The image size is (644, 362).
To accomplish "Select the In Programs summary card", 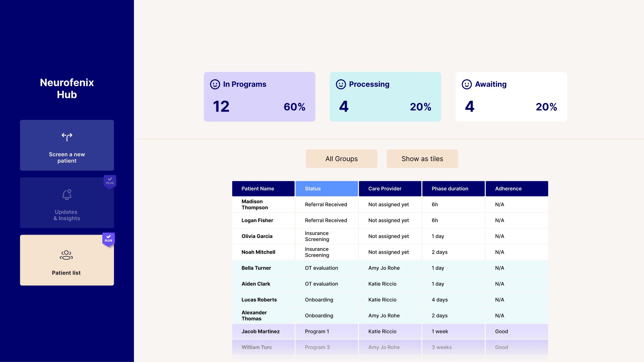I will [259, 97].
